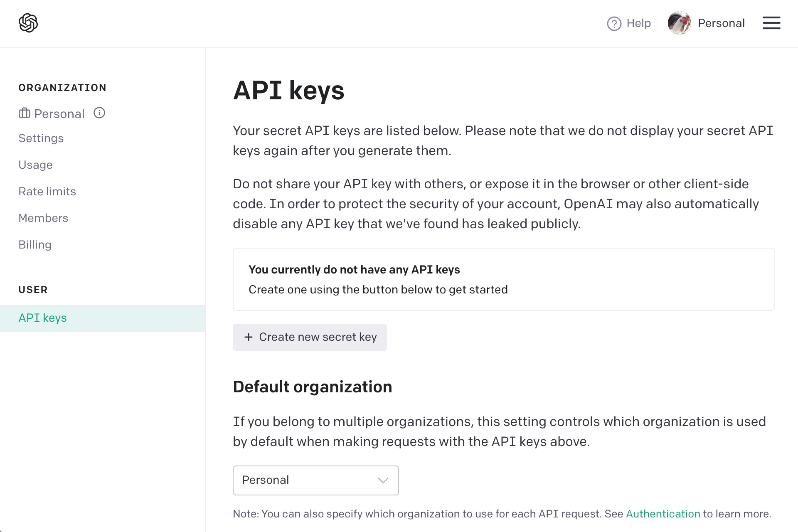Expand the Personal account menu in the header

tap(721, 23)
